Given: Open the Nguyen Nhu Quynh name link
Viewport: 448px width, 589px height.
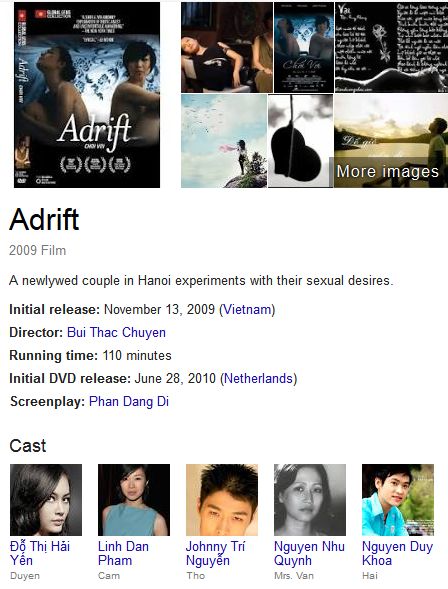Looking at the screenshot, I should [309, 553].
